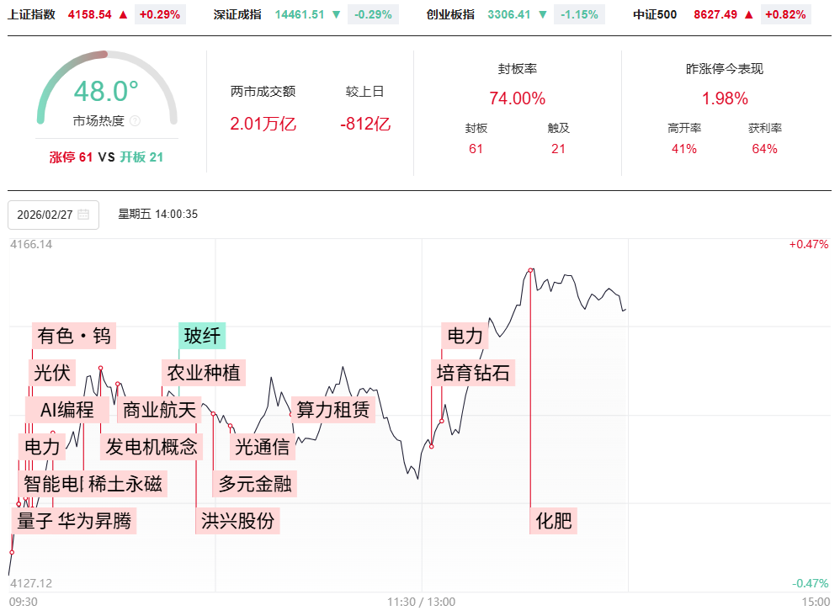Click the green down arrow beside 深证成指

click(337, 14)
